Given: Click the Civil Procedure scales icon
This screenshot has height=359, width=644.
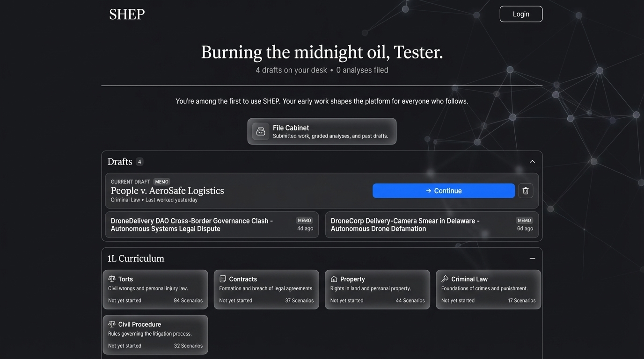Looking at the screenshot, I should pyautogui.click(x=112, y=324).
